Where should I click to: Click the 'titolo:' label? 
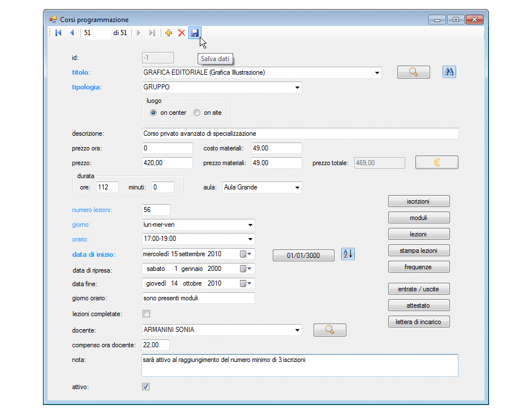tap(81, 72)
